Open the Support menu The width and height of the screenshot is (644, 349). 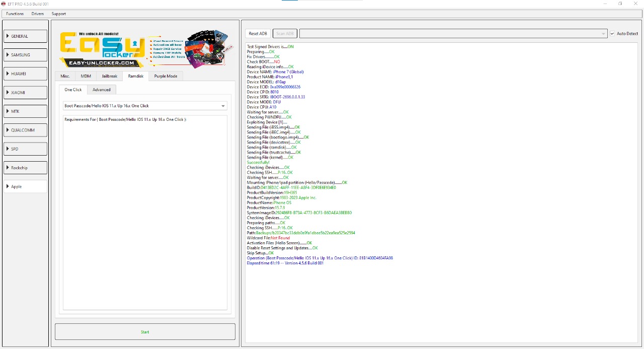tap(59, 14)
